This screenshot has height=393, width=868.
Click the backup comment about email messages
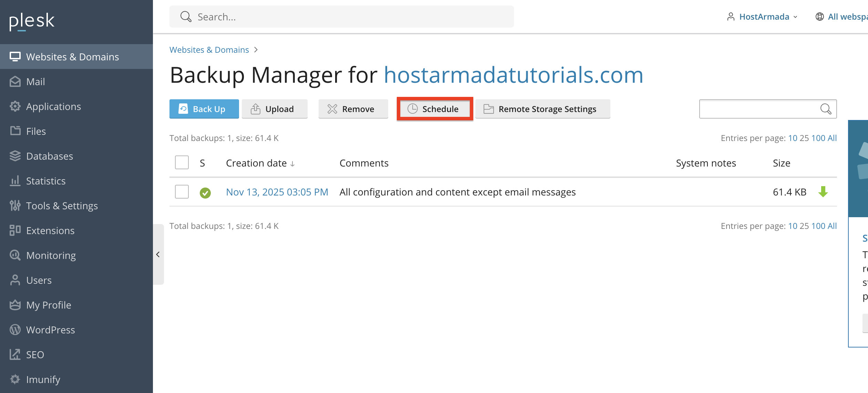click(x=457, y=192)
